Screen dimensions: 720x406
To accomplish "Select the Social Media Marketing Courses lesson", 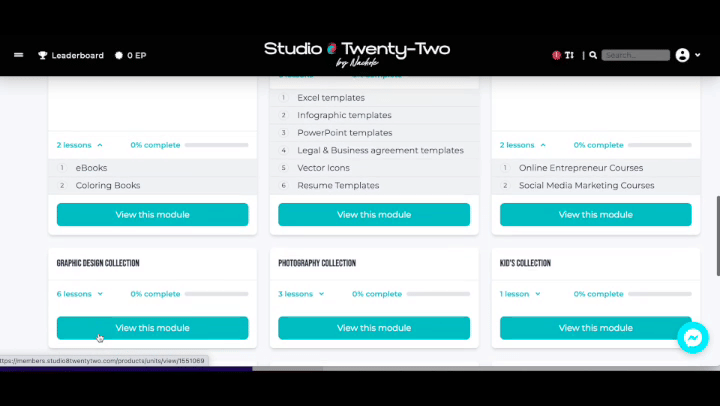I will point(586,185).
